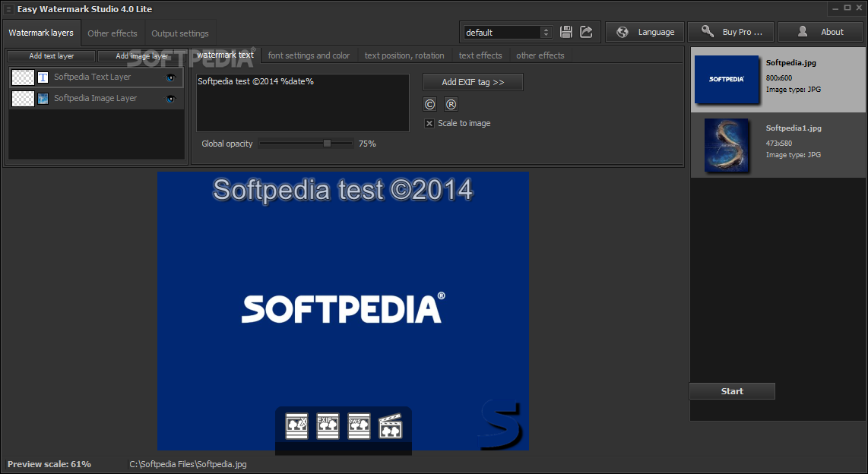Click the 'Softpedia test ©2014' watermark in preview
This screenshot has height=474, width=868.
(x=343, y=190)
